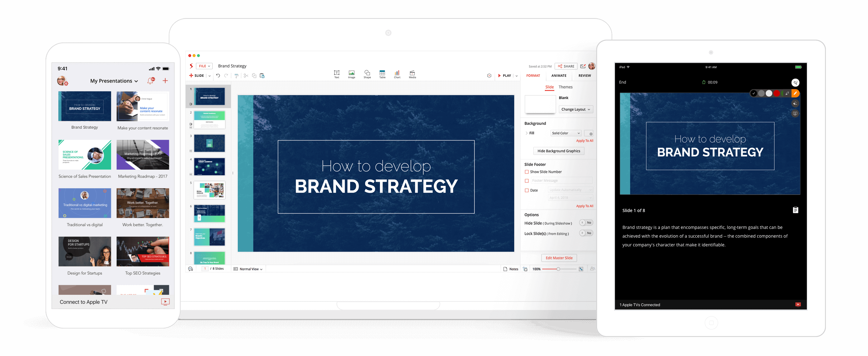Click the Edit Master Slide button

coord(559,258)
